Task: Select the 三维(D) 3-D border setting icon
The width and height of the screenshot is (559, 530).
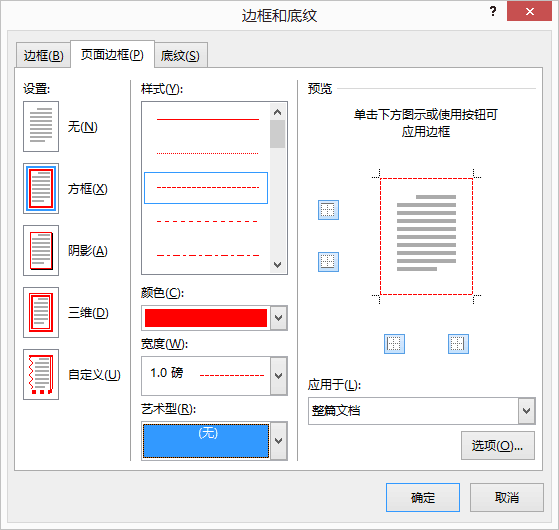Action: pyautogui.click(x=41, y=313)
